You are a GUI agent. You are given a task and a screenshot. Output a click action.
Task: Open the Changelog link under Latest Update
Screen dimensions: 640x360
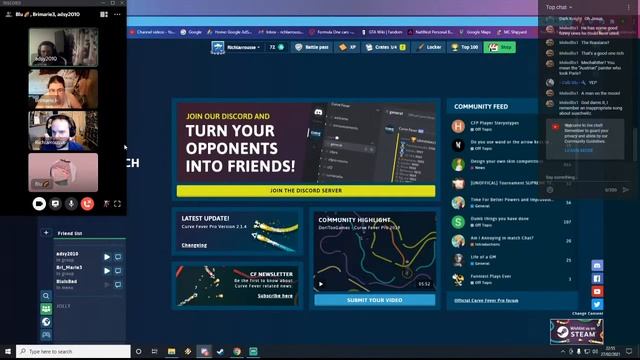[x=194, y=245]
